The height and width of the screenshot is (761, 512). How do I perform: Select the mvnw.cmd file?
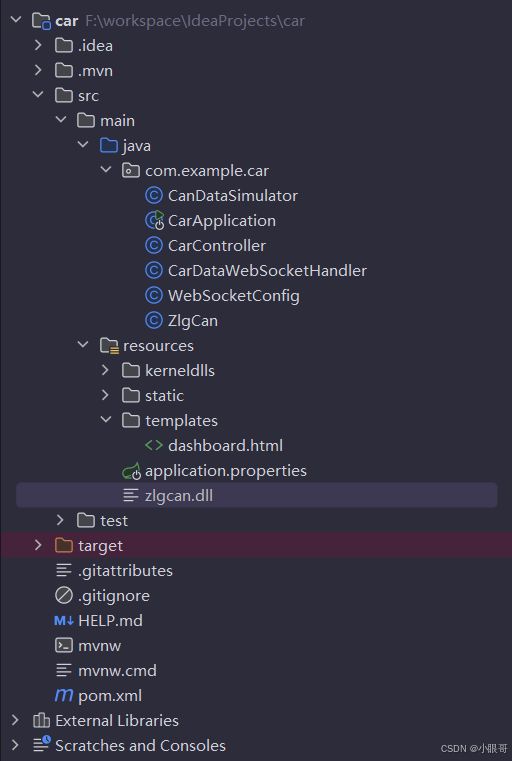click(x=117, y=671)
